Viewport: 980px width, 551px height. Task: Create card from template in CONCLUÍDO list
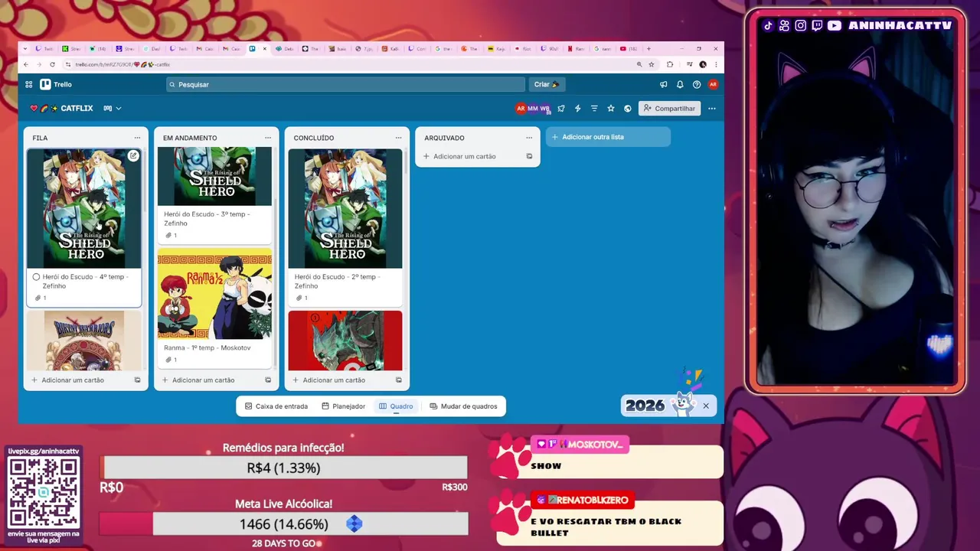(399, 380)
